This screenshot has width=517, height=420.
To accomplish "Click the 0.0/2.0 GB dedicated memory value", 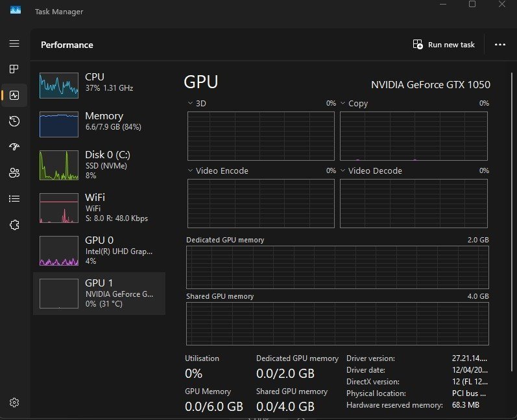I will [x=285, y=373].
